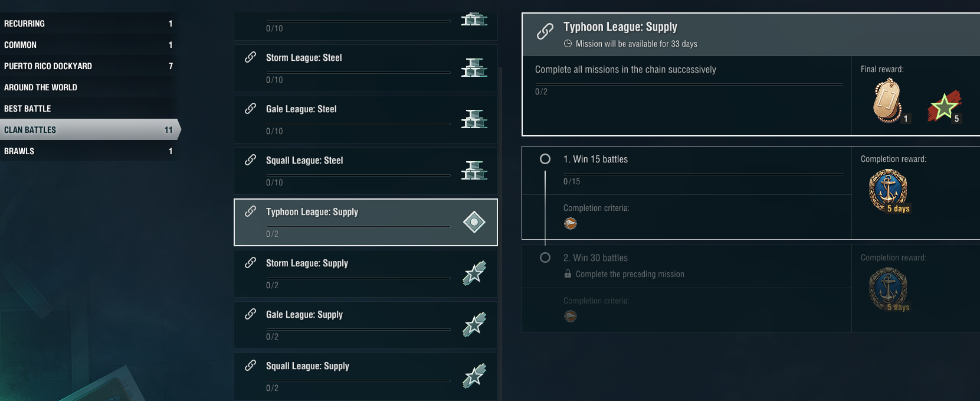Image resolution: width=980 pixels, height=401 pixels.
Task: Click the 5-day anchor completion reward badge
Action: pyautogui.click(x=888, y=190)
